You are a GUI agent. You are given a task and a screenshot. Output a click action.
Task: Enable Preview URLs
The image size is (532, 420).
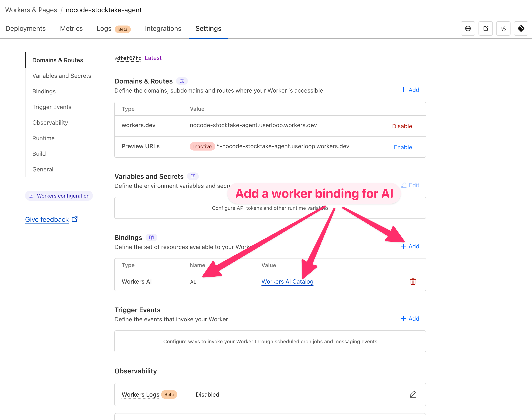click(403, 147)
